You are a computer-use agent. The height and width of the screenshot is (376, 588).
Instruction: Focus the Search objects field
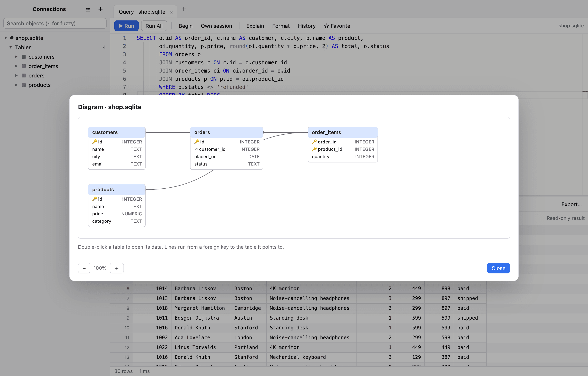pyautogui.click(x=55, y=23)
